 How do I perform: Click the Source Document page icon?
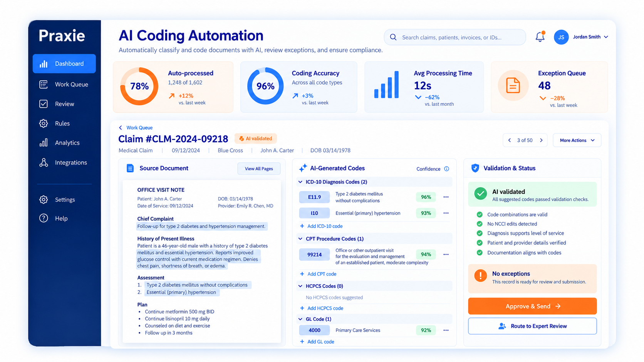click(130, 168)
